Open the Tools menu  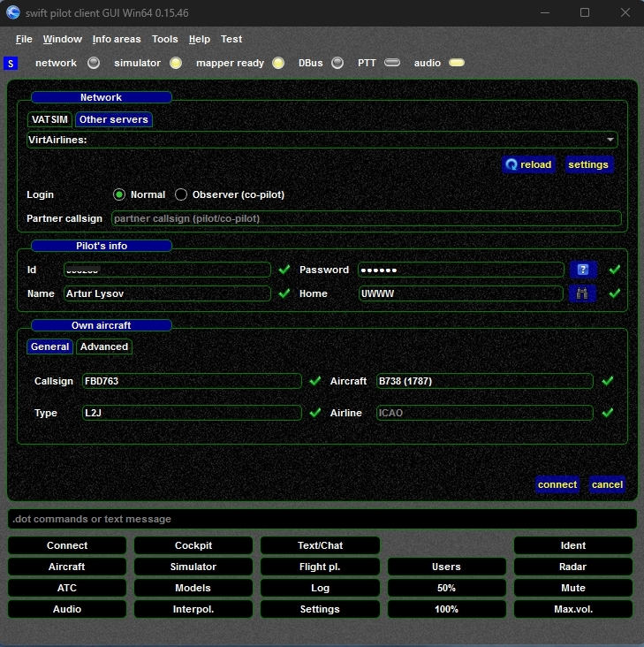click(x=164, y=39)
